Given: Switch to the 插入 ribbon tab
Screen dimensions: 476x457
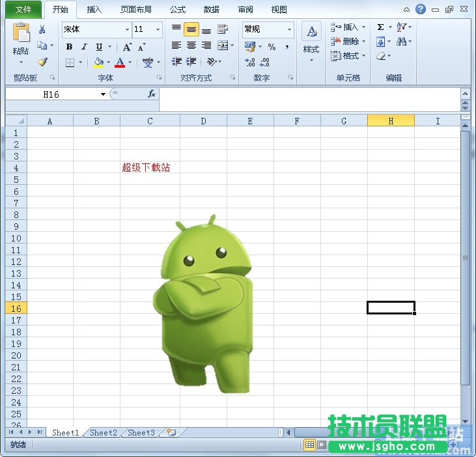Looking at the screenshot, I should [x=94, y=10].
